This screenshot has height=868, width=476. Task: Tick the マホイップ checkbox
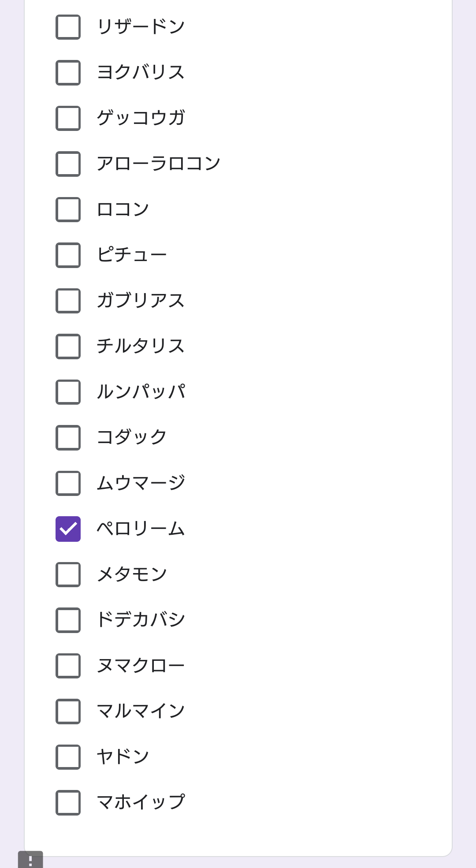pos(68,803)
